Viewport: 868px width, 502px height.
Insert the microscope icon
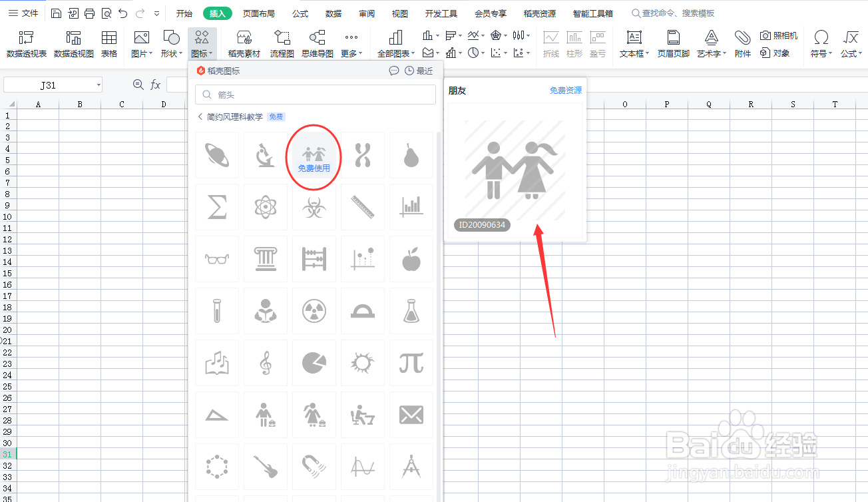tap(266, 154)
